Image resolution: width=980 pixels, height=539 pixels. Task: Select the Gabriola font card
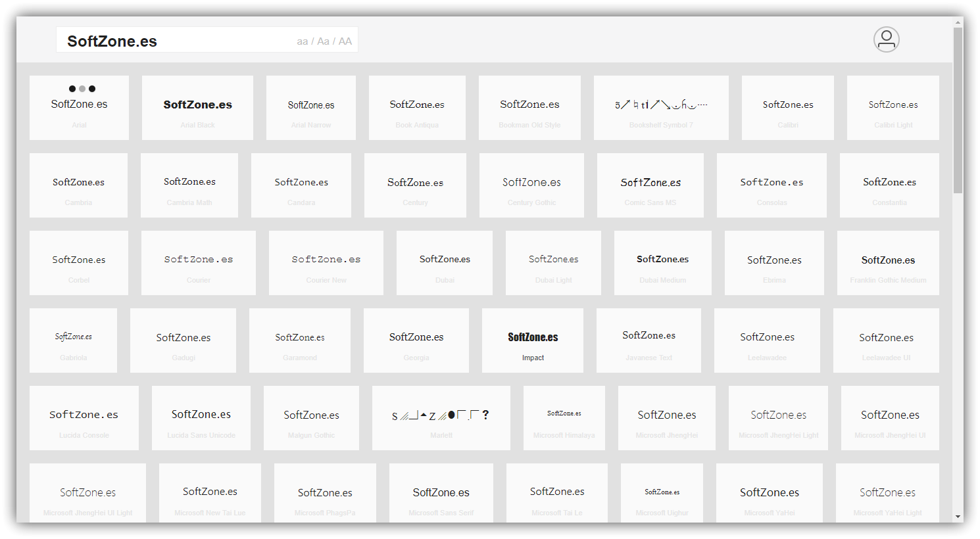(x=73, y=340)
